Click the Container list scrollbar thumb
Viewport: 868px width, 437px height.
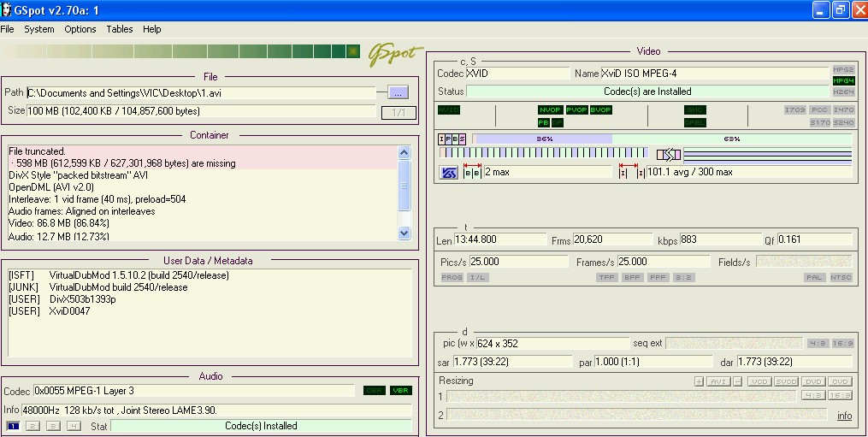pyautogui.click(x=404, y=186)
